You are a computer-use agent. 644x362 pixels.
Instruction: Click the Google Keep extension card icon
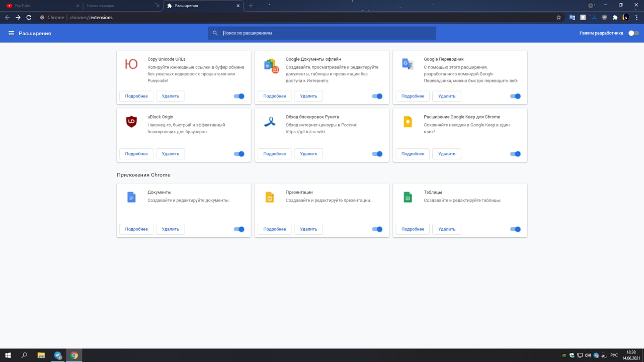(408, 122)
